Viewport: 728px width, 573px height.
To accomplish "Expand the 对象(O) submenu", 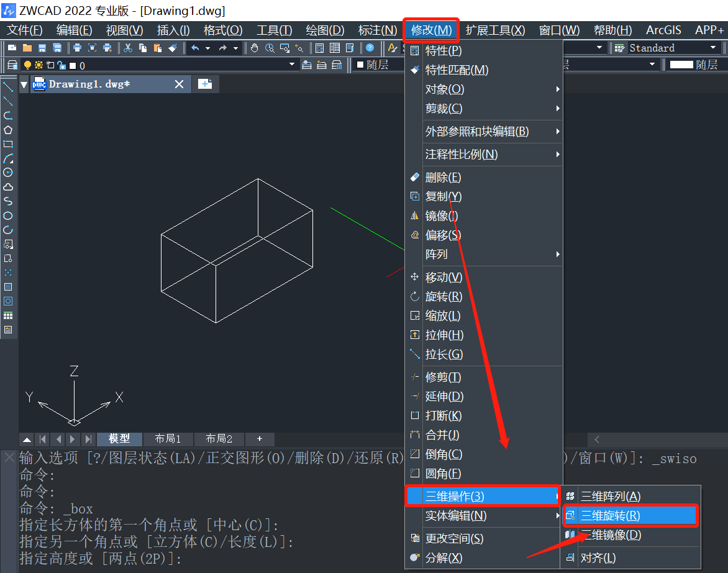I will 485,89.
